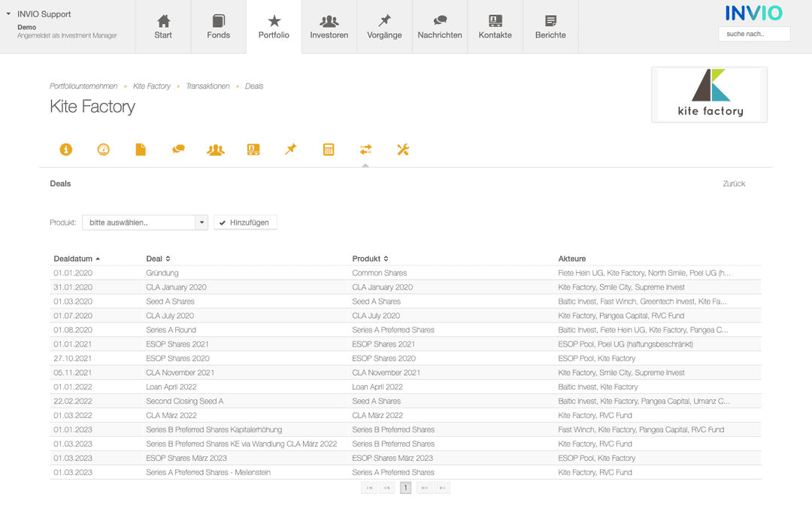The width and height of the screenshot is (812, 509).
Task: Click the dashboard gauge icon
Action: (104, 150)
